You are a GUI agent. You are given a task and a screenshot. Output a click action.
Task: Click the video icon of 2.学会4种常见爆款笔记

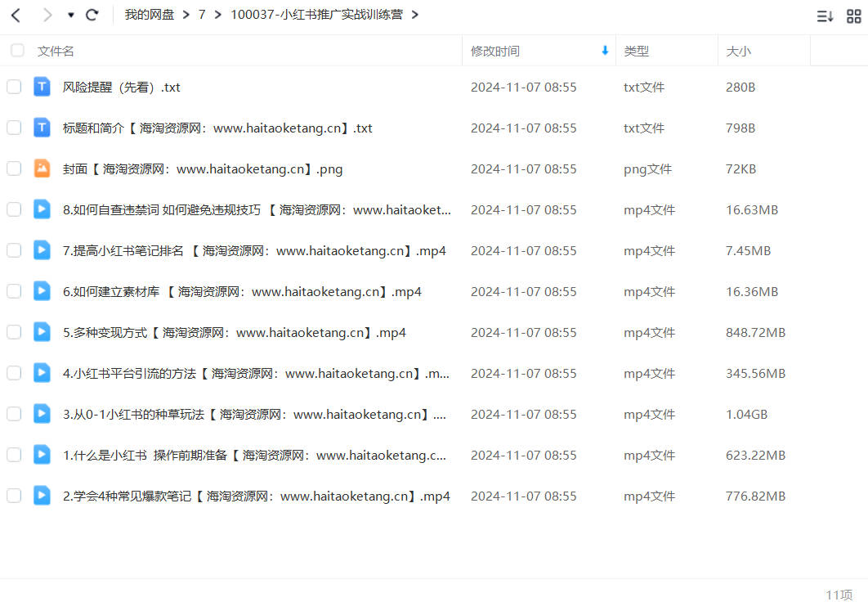tap(42, 495)
